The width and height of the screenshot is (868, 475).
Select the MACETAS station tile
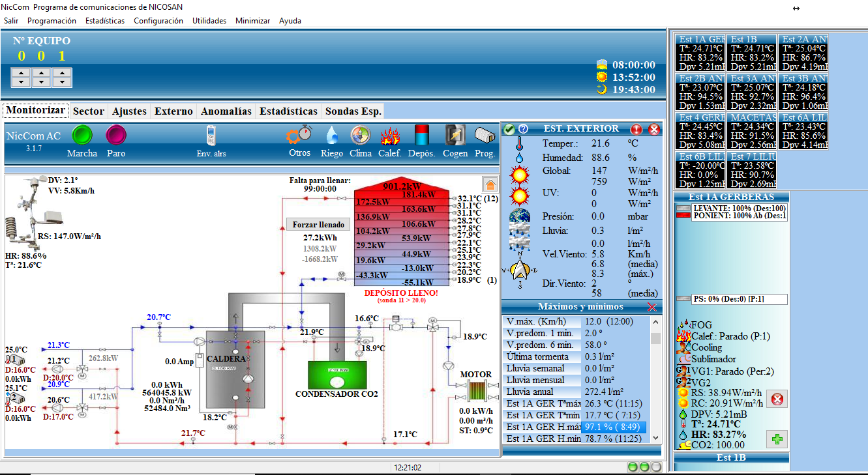click(x=752, y=131)
